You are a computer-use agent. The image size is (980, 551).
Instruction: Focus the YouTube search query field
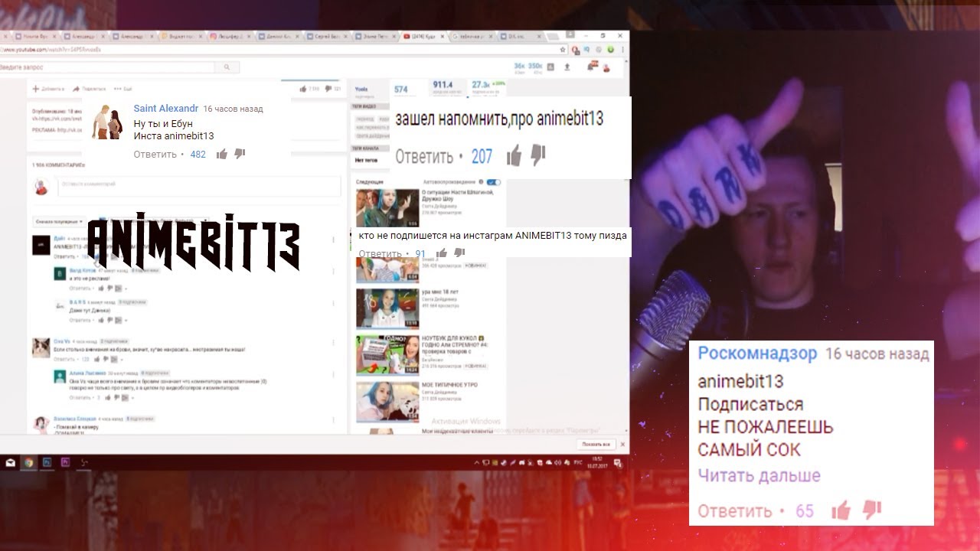tap(107, 67)
